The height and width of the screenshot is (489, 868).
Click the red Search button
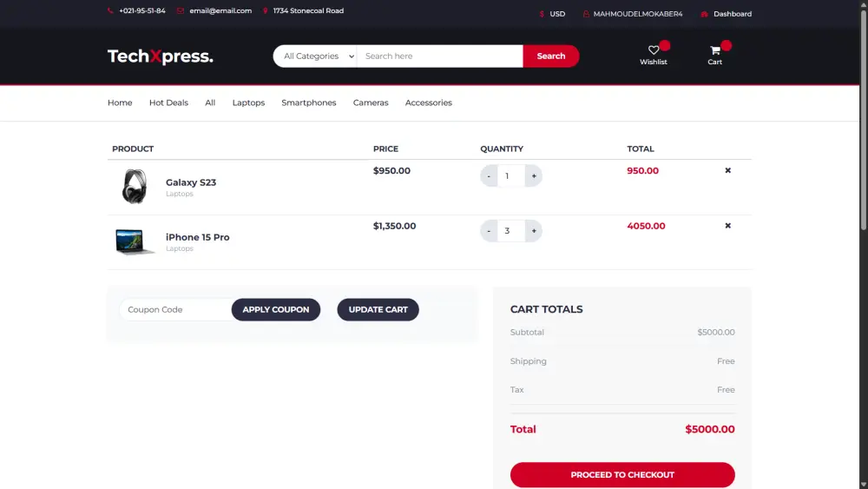pos(551,56)
